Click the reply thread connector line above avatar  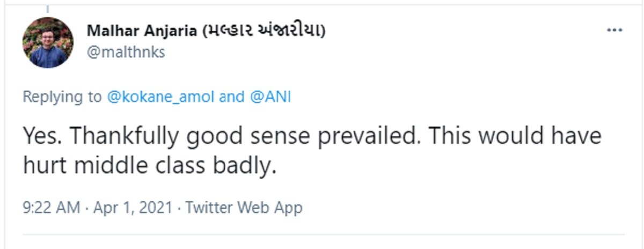[x=47, y=9]
